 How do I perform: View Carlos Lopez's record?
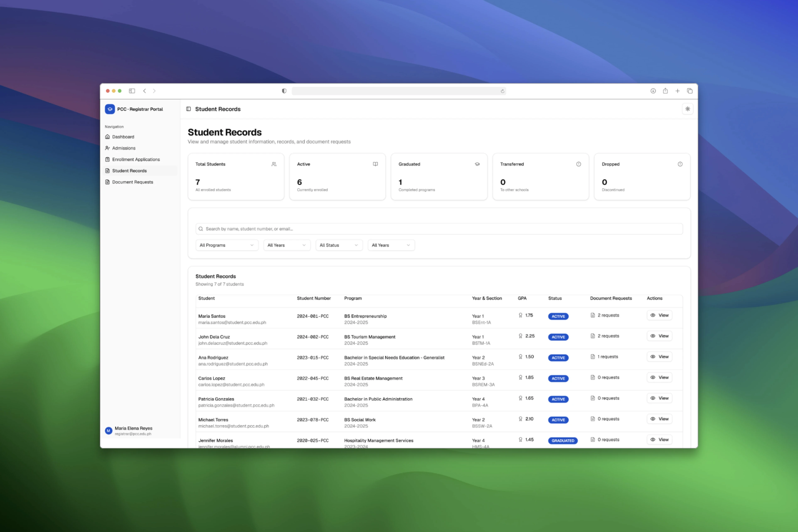click(659, 377)
